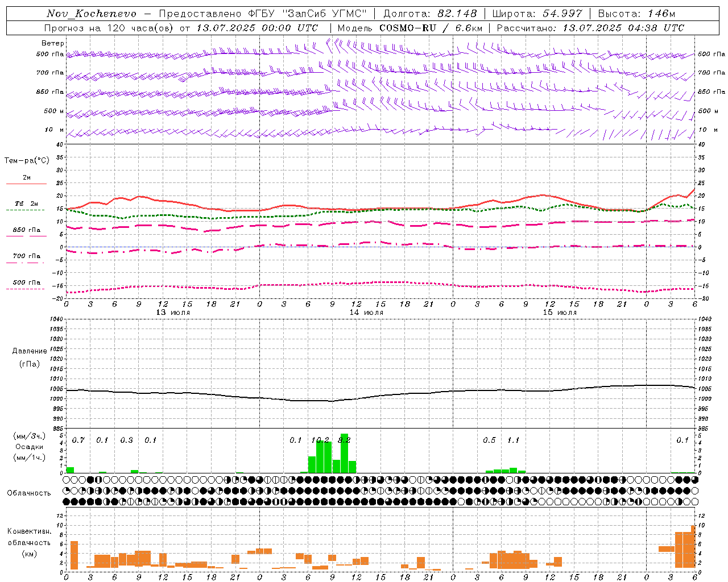Click the '(мм/1ч.)' precipitation unit label

30,457
